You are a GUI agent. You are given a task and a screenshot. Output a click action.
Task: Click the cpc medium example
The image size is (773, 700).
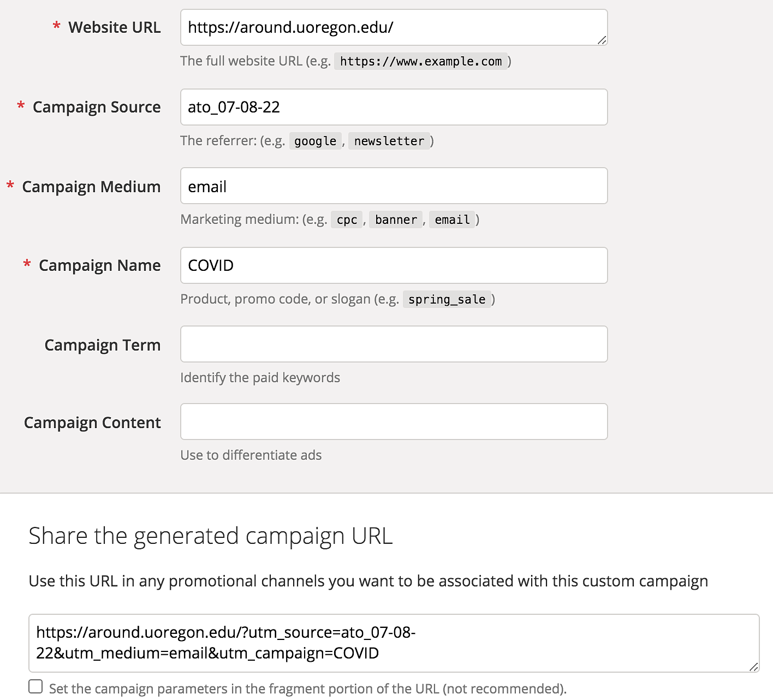pos(346,220)
